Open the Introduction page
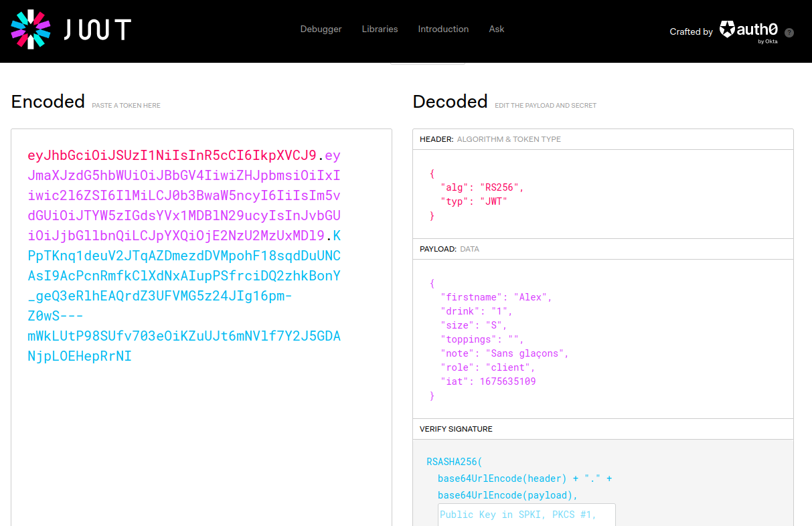 point(443,29)
